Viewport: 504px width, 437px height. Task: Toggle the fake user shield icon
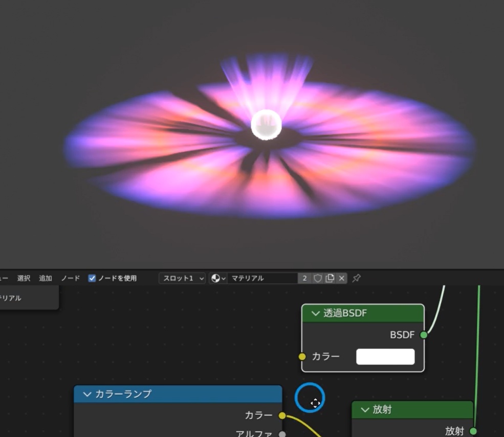click(318, 278)
